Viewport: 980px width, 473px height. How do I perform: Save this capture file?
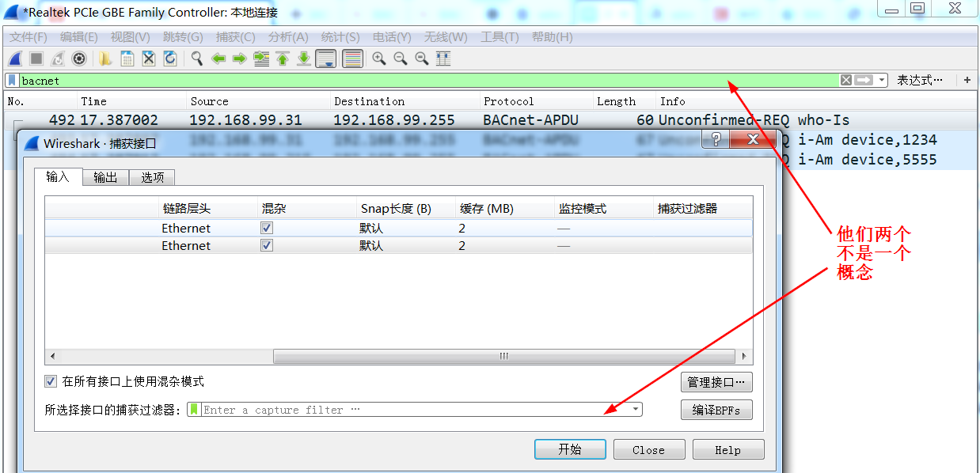pyautogui.click(x=127, y=59)
